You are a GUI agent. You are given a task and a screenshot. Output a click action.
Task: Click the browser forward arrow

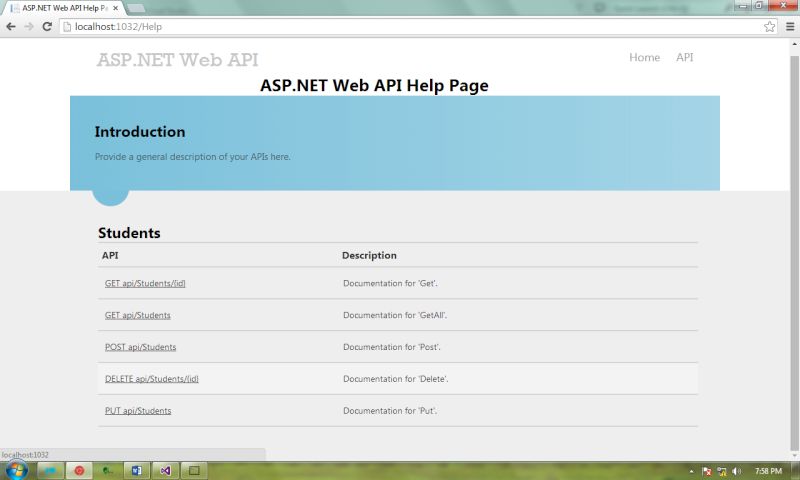coord(29,27)
